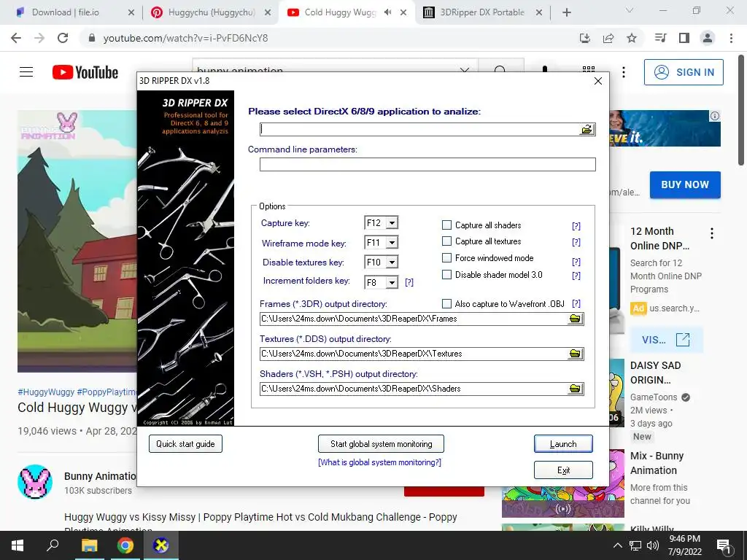Expand Chrome tab search chevron
Image resolution: width=747 pixels, height=560 pixels.
[x=630, y=10]
